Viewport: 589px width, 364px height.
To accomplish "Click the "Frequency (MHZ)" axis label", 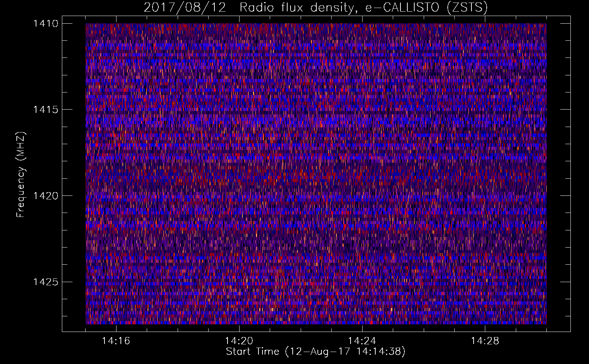I will click(x=21, y=175).
